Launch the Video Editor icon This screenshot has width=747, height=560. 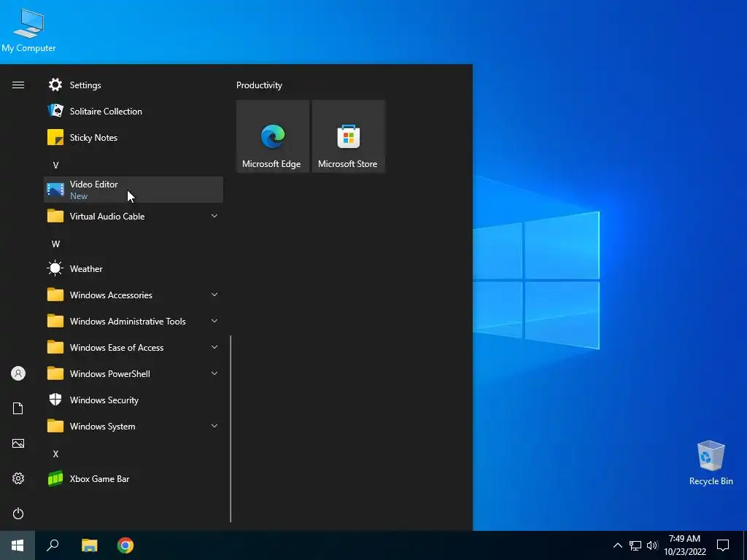coord(55,190)
